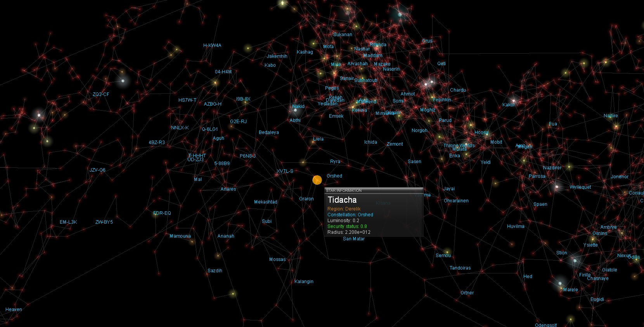Click the Aguh label

click(x=218, y=138)
